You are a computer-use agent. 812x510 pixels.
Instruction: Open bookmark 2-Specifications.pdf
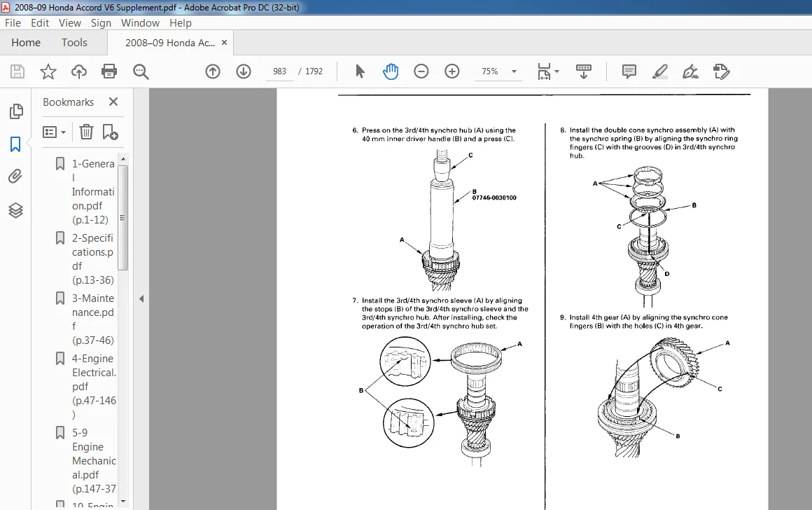[92, 259]
